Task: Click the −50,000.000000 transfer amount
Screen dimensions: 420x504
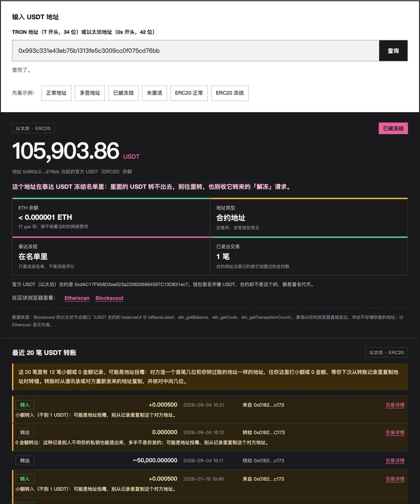Action: pos(155,461)
